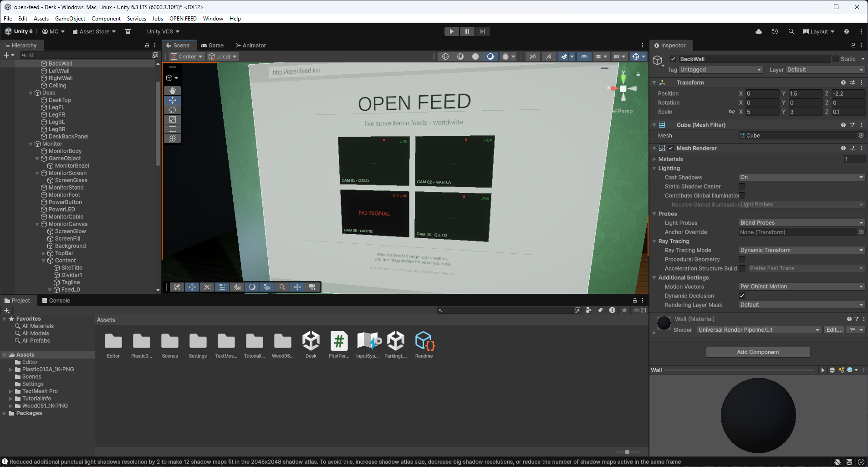This screenshot has width=868, height=467.
Task: Uncheck Dynamic Occlusion checkbox
Action: coord(742,296)
